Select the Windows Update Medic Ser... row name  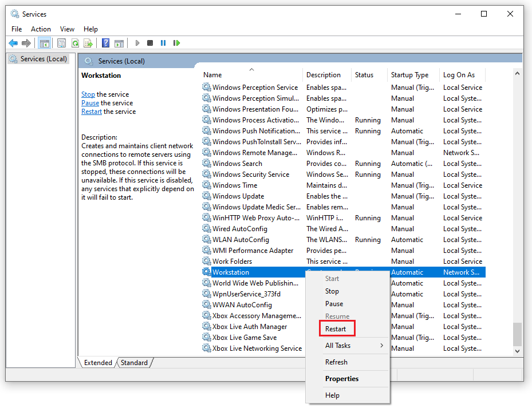(x=257, y=207)
